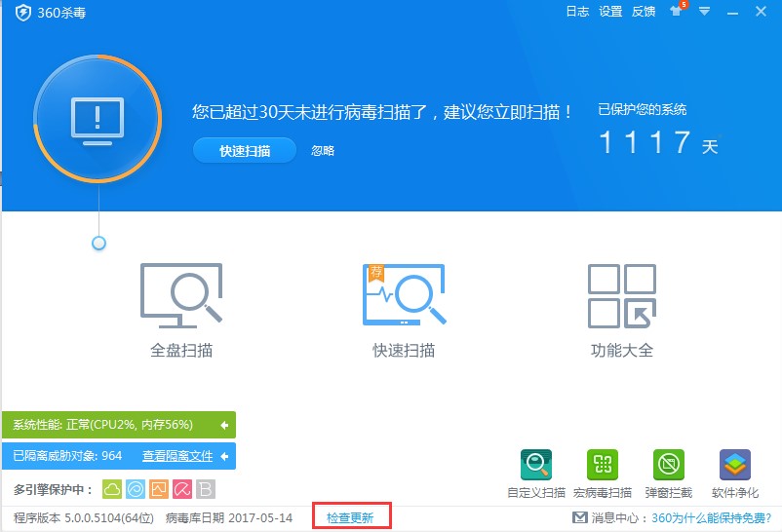Open the 反馈 feedback menu
Image resolution: width=782 pixels, height=532 pixels.
click(644, 12)
